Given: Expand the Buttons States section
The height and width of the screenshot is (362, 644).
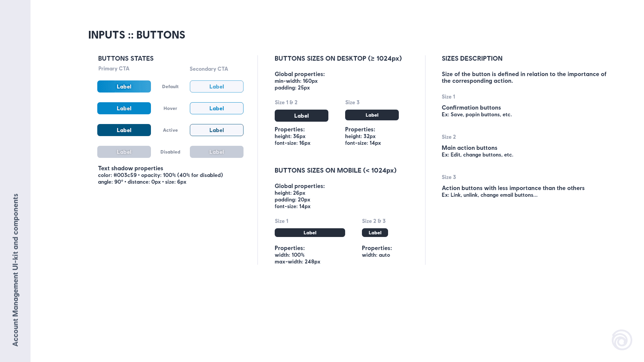Looking at the screenshot, I should pyautogui.click(x=126, y=58).
